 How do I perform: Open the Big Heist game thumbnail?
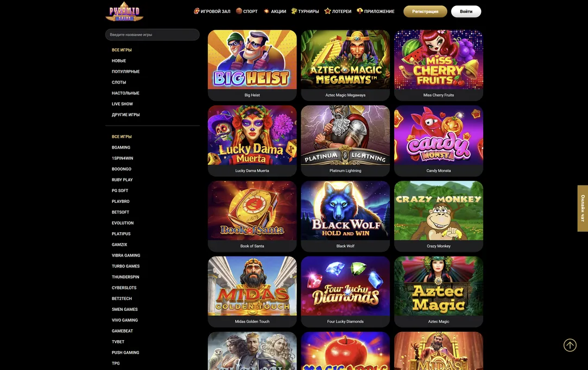coord(252,60)
